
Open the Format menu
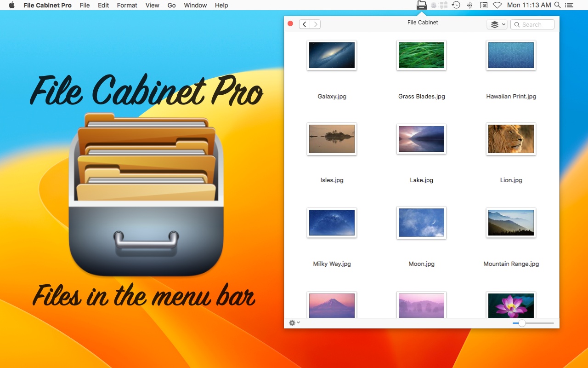[127, 5]
